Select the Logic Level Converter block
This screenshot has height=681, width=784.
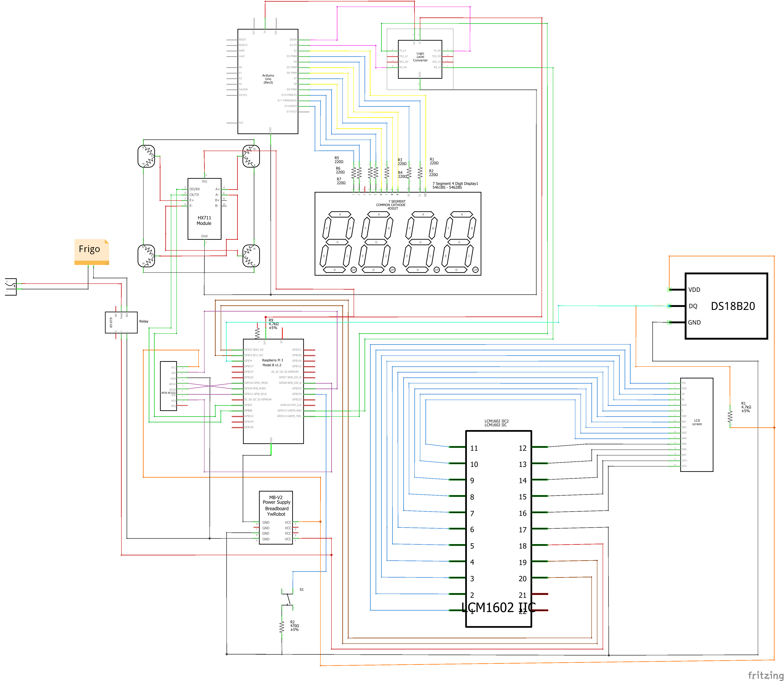[x=420, y=59]
